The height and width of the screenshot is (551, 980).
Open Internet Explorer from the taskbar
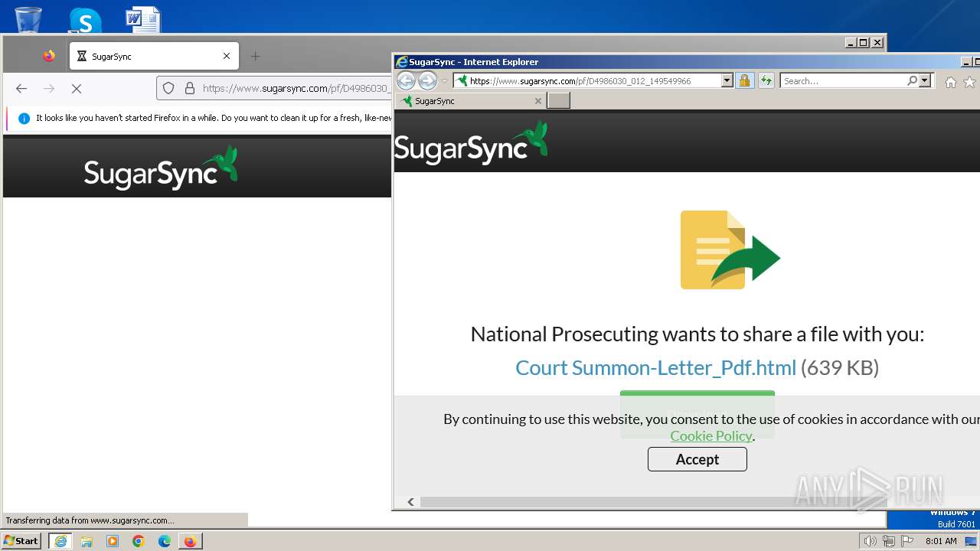point(60,541)
